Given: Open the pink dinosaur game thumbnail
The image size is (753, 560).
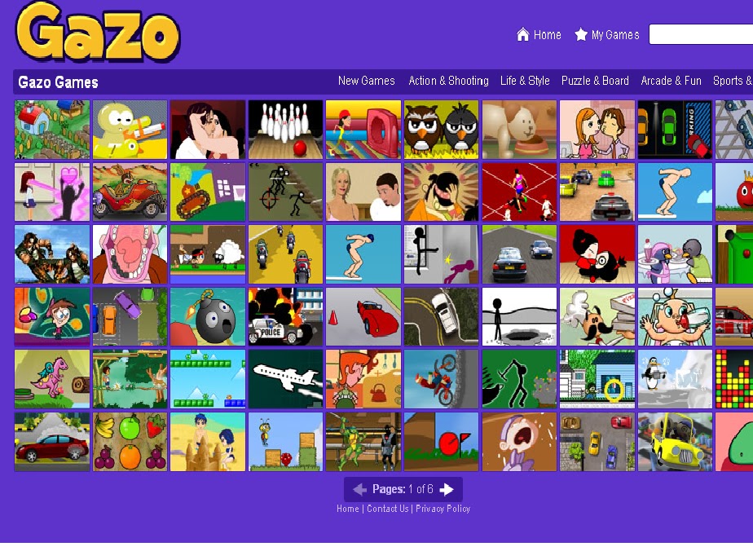Looking at the screenshot, I should 52,379.
